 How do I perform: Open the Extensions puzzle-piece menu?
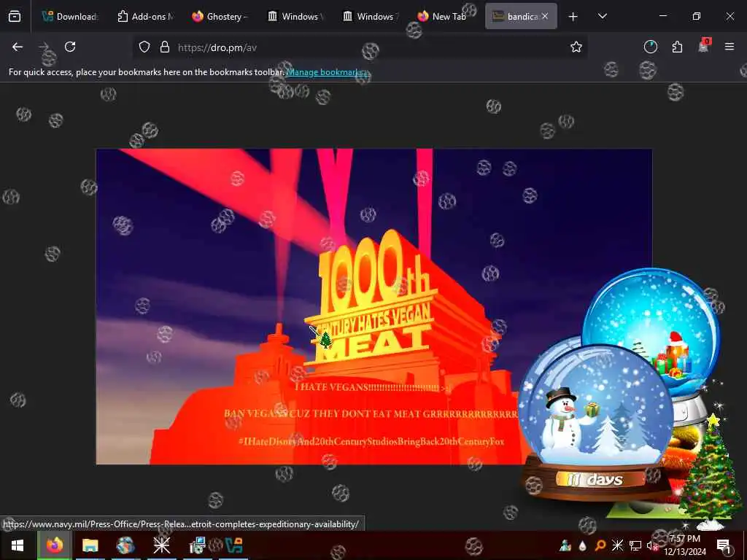[677, 47]
